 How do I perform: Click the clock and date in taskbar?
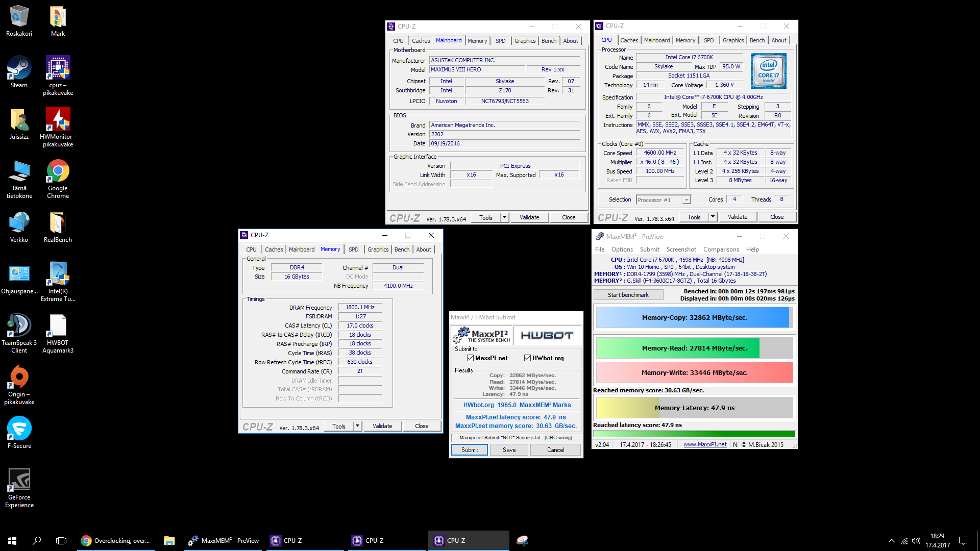(x=937, y=540)
